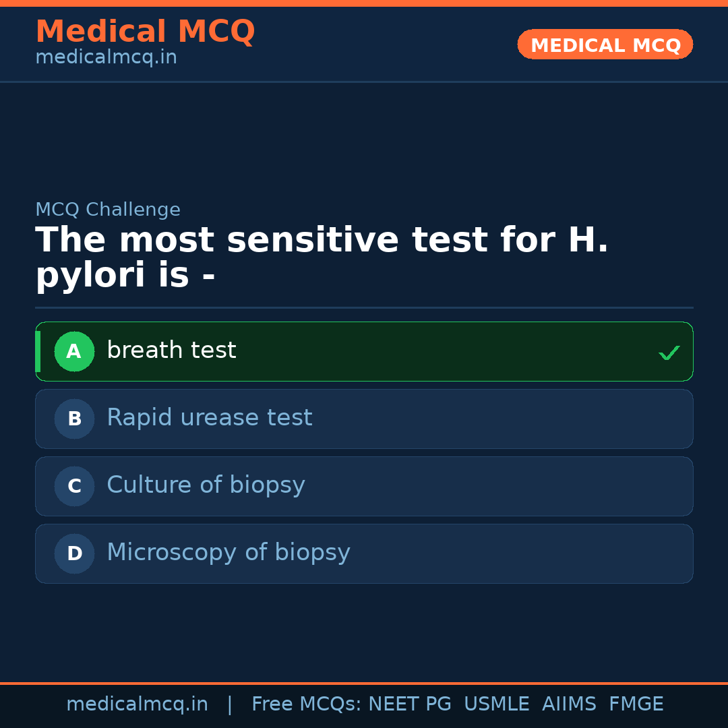Image resolution: width=728 pixels, height=728 pixels.
Task: Select "FMGE" in the footer bar
Action: [636, 704]
